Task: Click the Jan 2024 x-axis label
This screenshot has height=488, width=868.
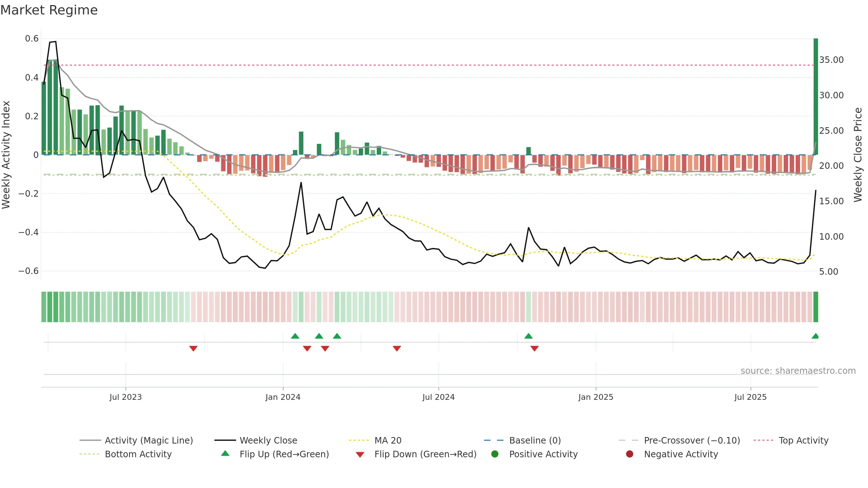Action: point(283,397)
